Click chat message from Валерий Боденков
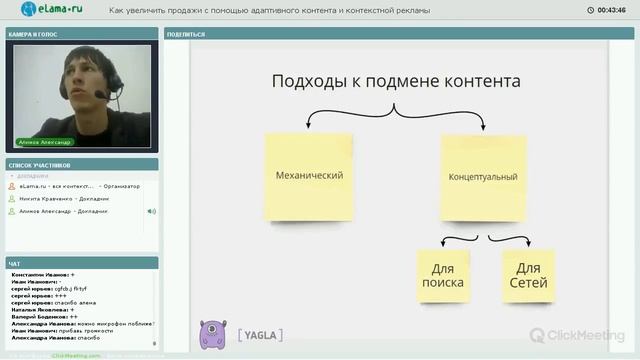 44,317
